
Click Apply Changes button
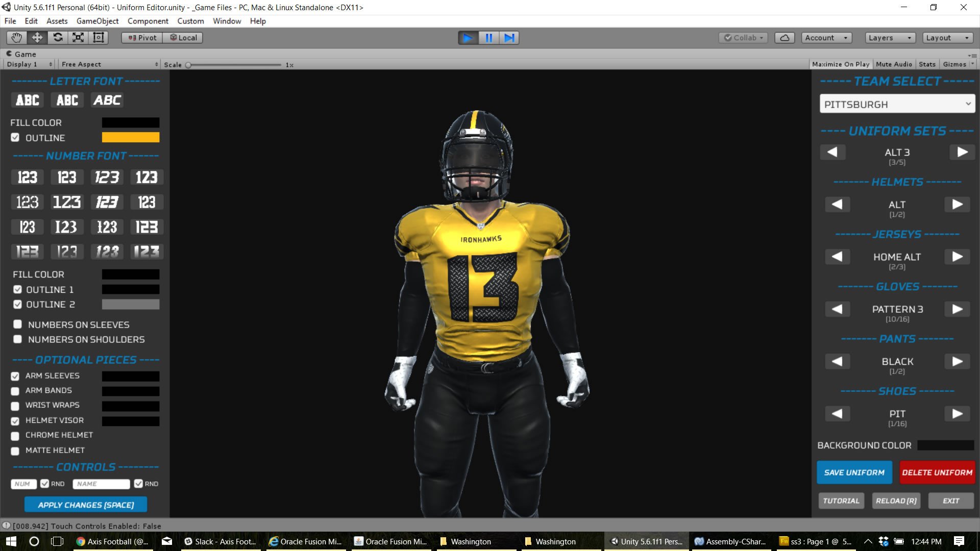pyautogui.click(x=86, y=505)
